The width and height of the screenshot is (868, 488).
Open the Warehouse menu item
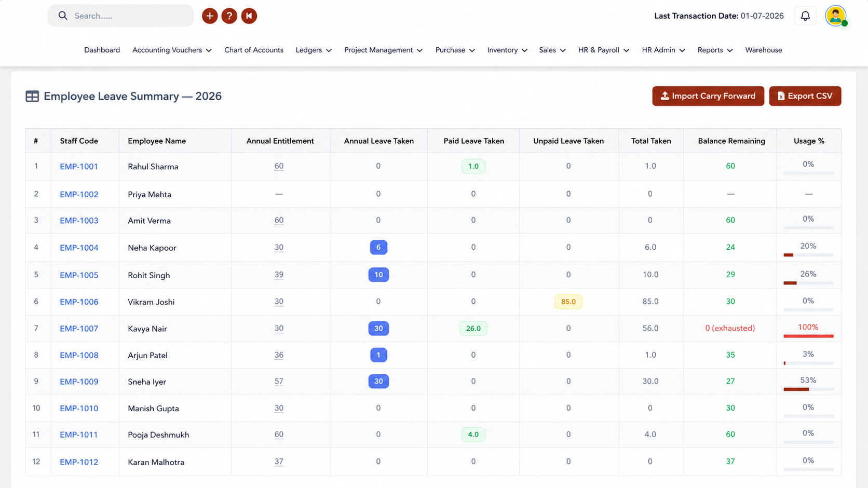(x=764, y=50)
